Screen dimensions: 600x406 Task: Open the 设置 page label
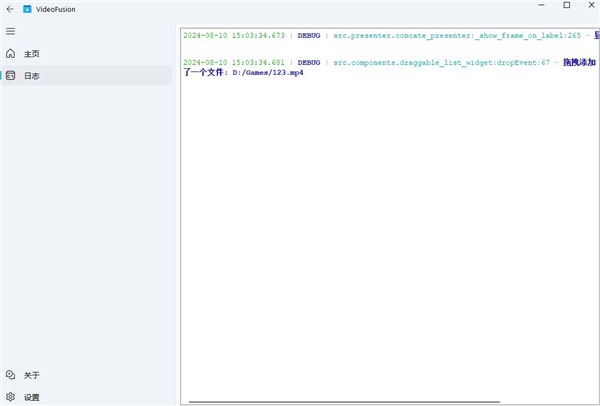[x=32, y=396]
